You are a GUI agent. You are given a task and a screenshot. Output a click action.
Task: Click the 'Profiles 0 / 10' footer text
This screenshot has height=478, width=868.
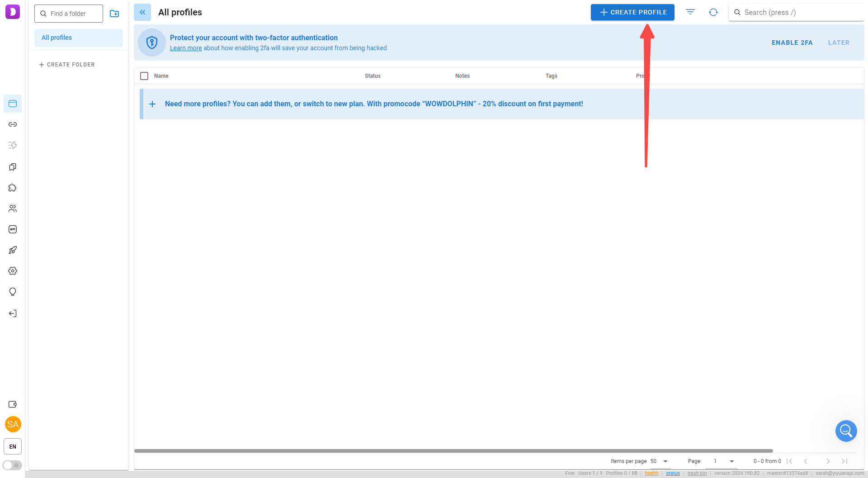tap(622, 473)
